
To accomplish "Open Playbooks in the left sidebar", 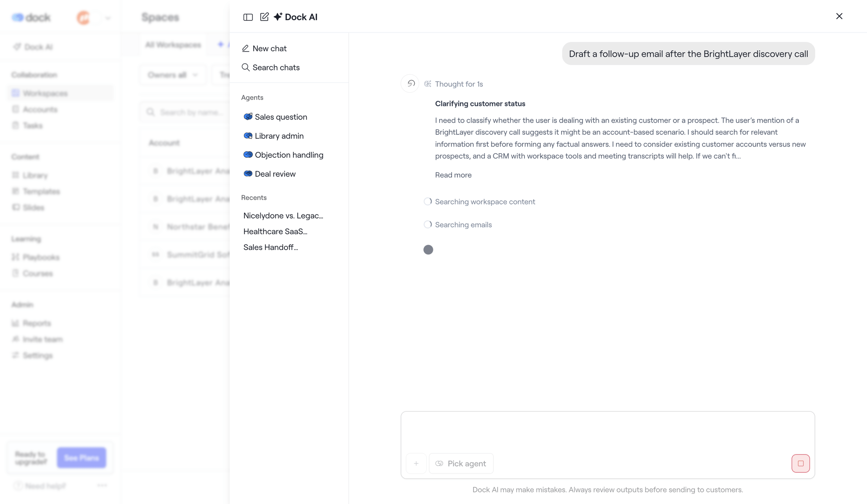I will (x=36, y=257).
